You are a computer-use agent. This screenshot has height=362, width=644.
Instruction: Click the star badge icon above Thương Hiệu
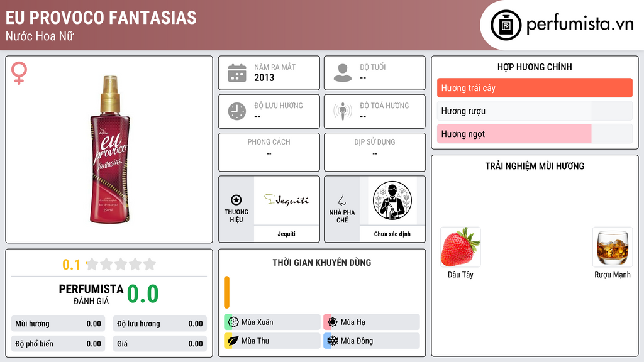point(236,200)
